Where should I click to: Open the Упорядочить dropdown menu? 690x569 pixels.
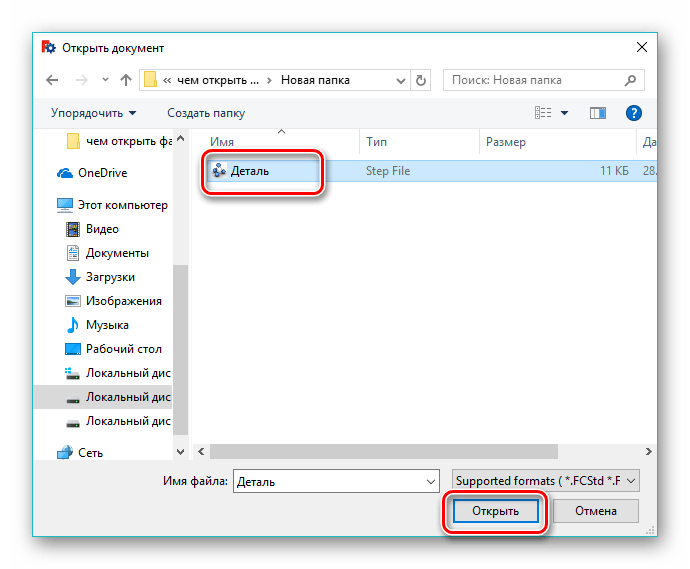pyautogui.click(x=94, y=113)
